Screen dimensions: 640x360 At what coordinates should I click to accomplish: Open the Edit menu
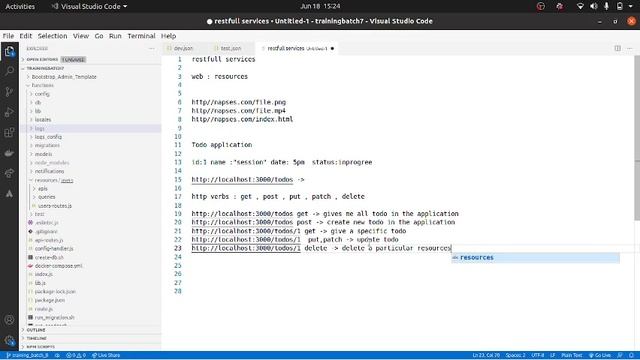click(x=26, y=36)
